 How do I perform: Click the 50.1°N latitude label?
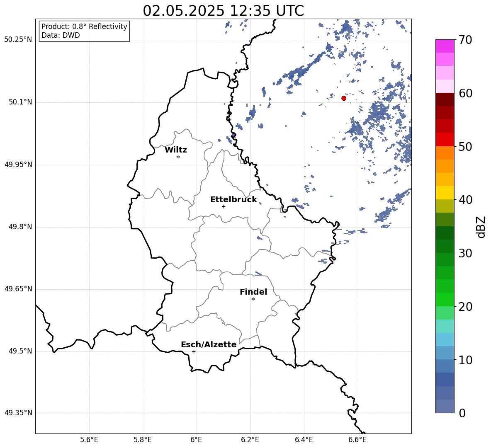pos(21,102)
